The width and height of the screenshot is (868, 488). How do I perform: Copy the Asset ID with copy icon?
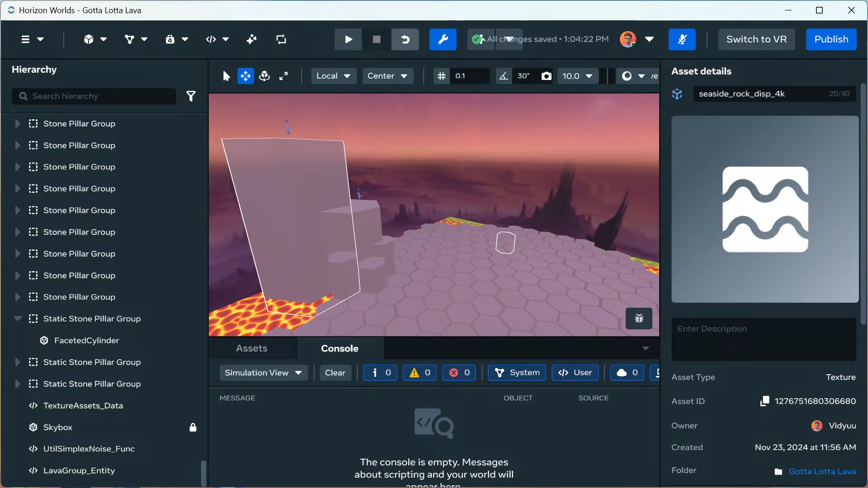[764, 401]
